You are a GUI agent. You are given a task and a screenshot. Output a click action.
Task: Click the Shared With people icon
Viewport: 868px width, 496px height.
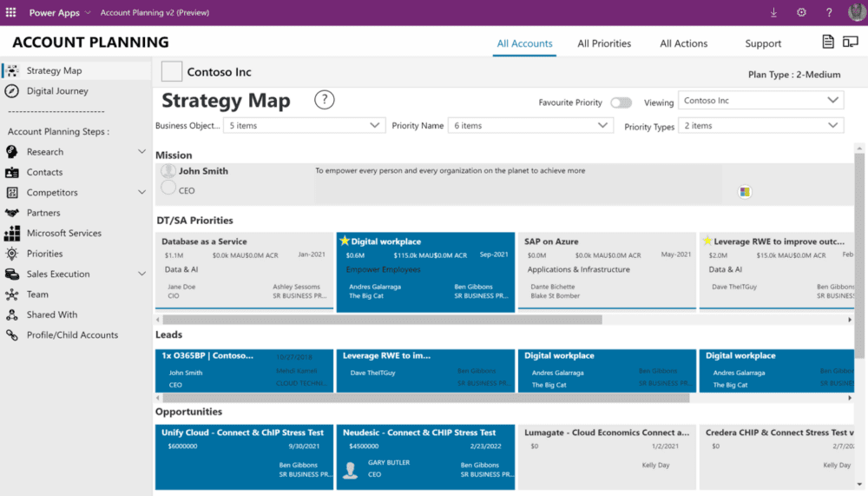[x=11, y=314]
